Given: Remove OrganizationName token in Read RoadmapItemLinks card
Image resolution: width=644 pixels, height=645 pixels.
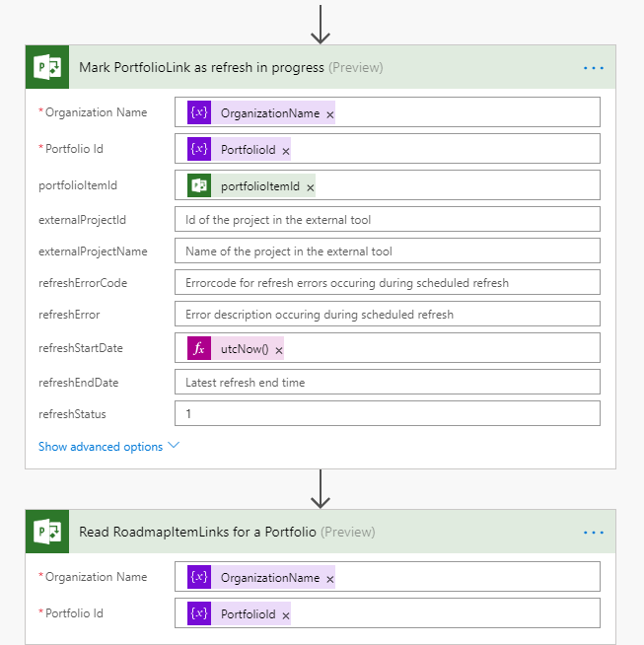Looking at the screenshot, I should pos(329,579).
